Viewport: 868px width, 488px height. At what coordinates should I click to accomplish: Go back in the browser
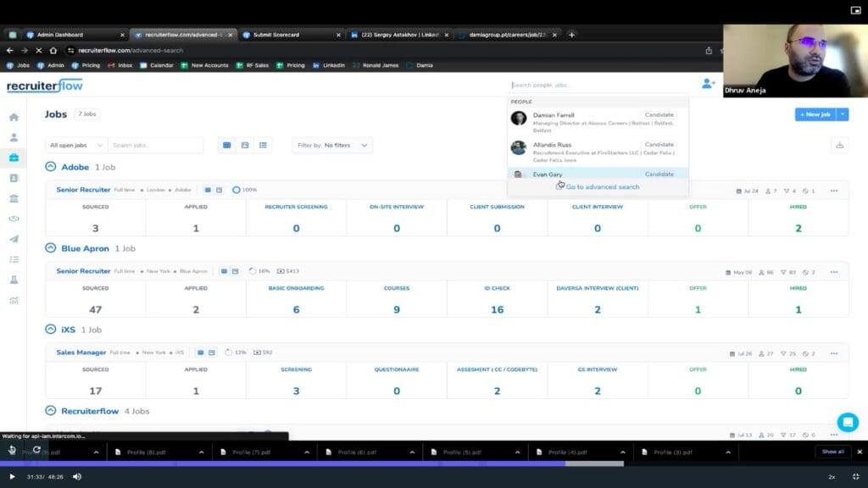[10, 50]
